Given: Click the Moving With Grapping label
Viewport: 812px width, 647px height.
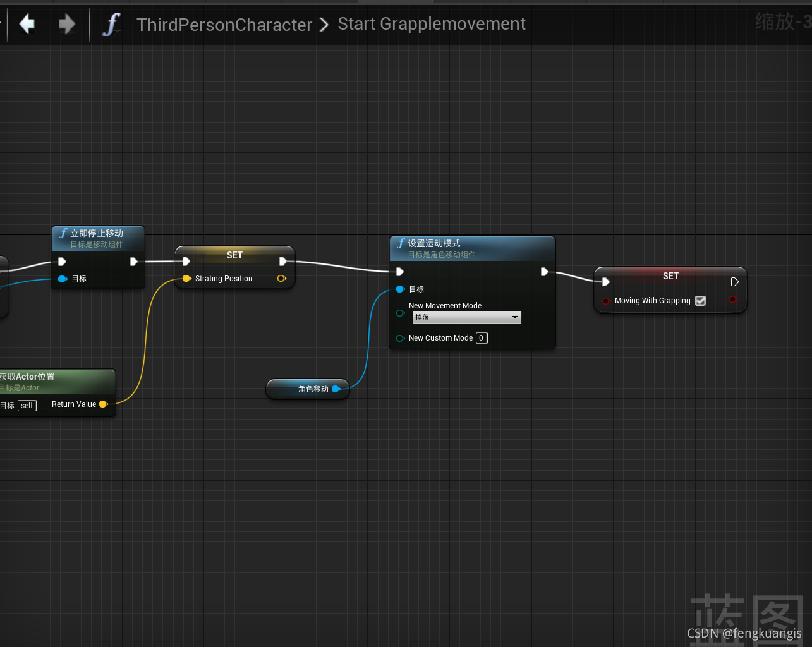Looking at the screenshot, I should point(652,301).
